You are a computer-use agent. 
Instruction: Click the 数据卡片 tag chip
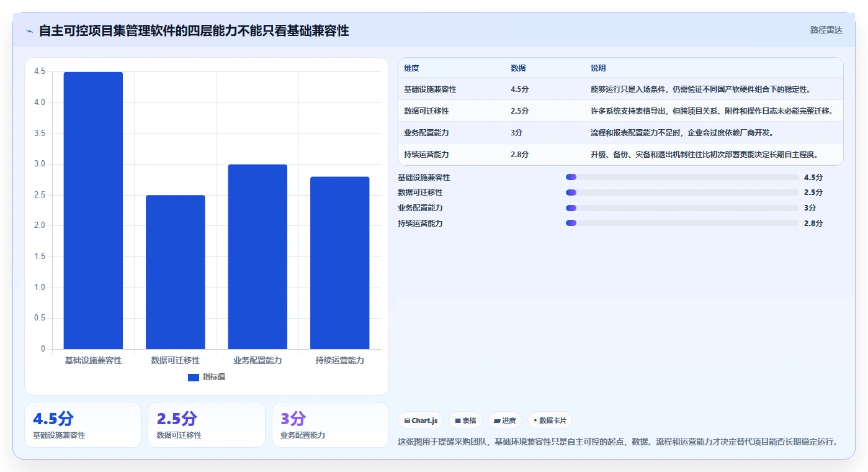tap(550, 420)
